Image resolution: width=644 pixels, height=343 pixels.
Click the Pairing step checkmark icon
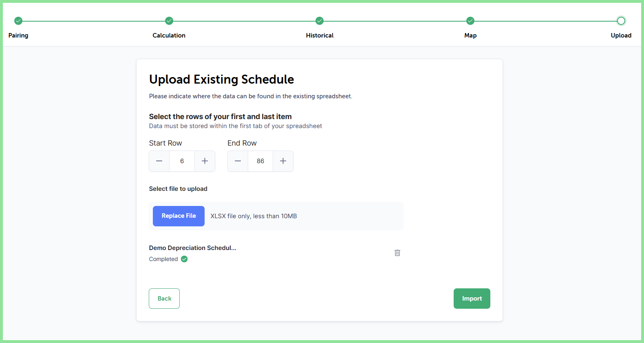[18, 21]
